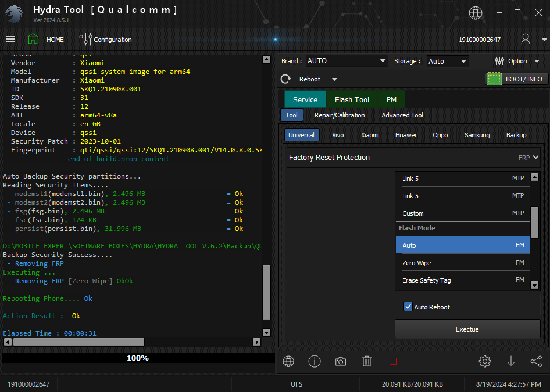Select the Xiaomi brand tab
Screen dimensions: 550x392
[370, 135]
